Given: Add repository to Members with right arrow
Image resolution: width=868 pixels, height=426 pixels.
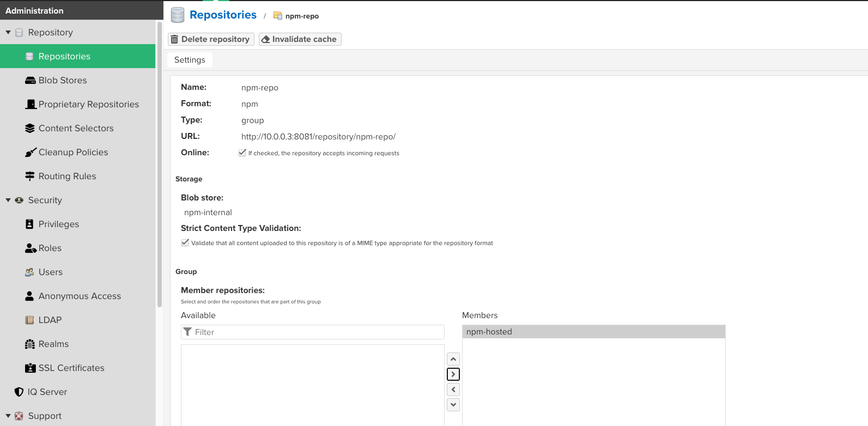Looking at the screenshot, I should point(453,374).
